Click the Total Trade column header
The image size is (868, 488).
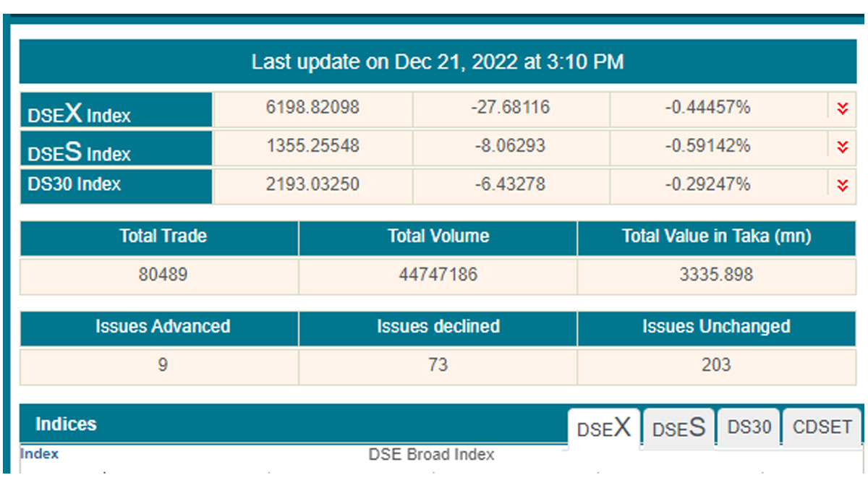pyautogui.click(x=163, y=236)
